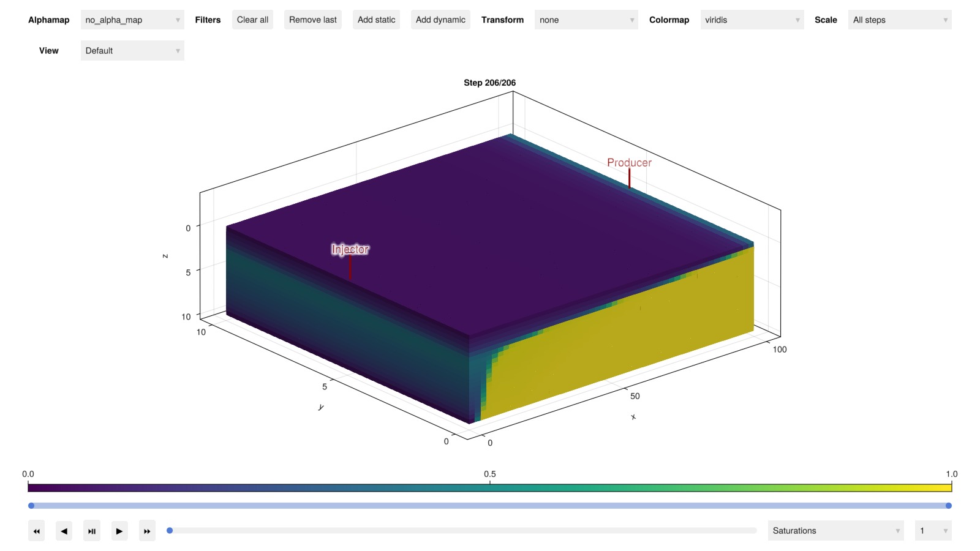Expand the viridis Colormap dropdown
Screen dimensions: 980x551
coord(752,20)
